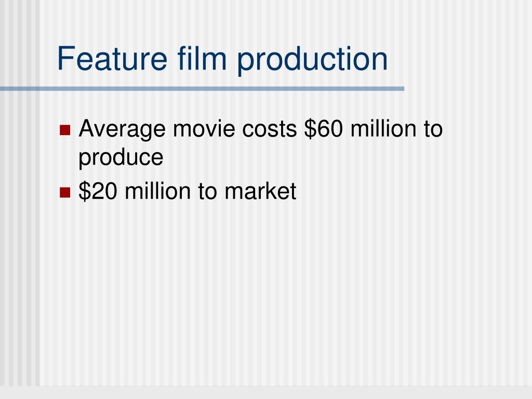The width and height of the screenshot is (532, 399).
Task: Click the "$20" amount in second bullet
Action: tap(98, 191)
